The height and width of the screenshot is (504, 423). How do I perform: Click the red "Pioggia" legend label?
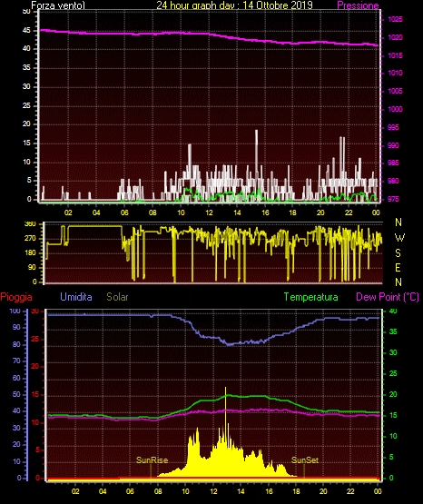[16, 297]
